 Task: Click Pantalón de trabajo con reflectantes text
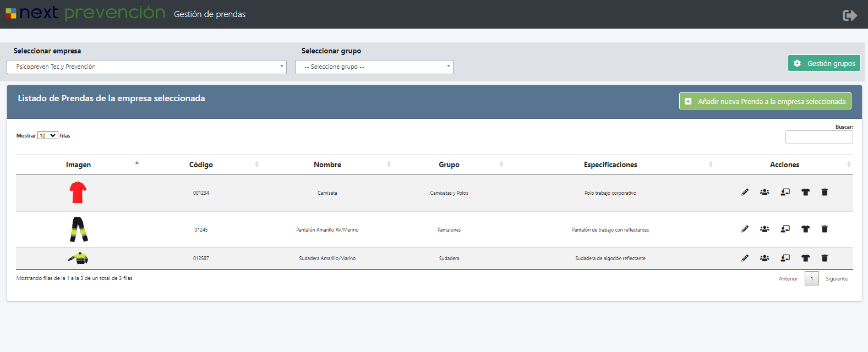(x=610, y=230)
